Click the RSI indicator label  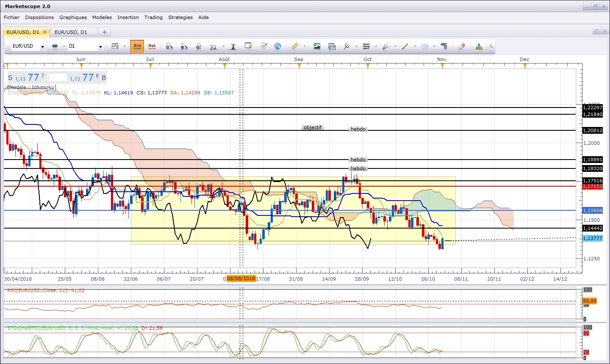(x=46, y=290)
